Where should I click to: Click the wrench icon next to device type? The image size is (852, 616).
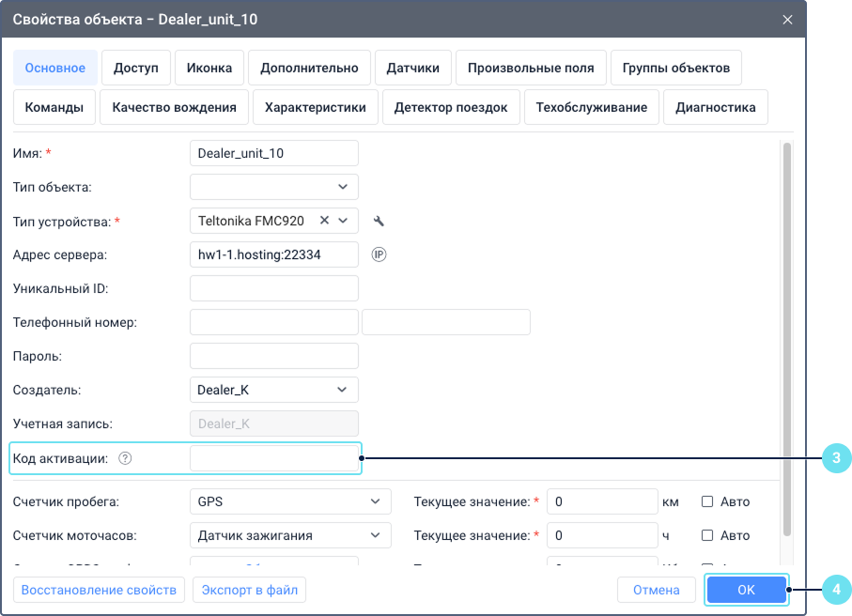[x=380, y=221]
